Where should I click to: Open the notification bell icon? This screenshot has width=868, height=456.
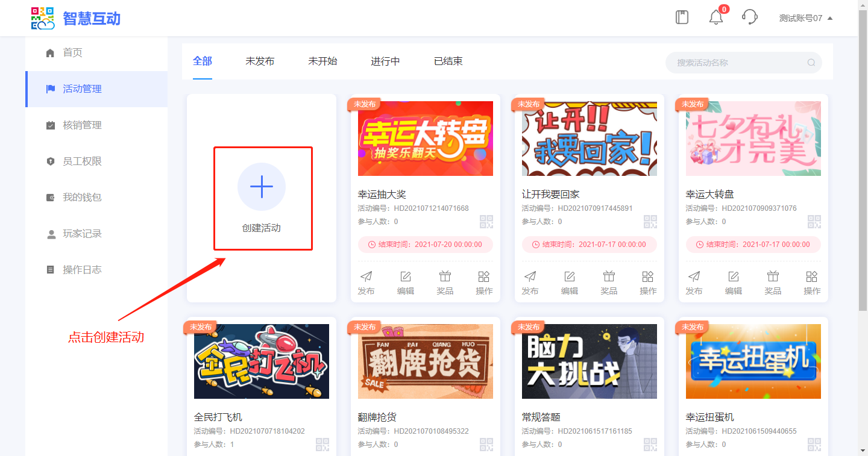(x=715, y=17)
